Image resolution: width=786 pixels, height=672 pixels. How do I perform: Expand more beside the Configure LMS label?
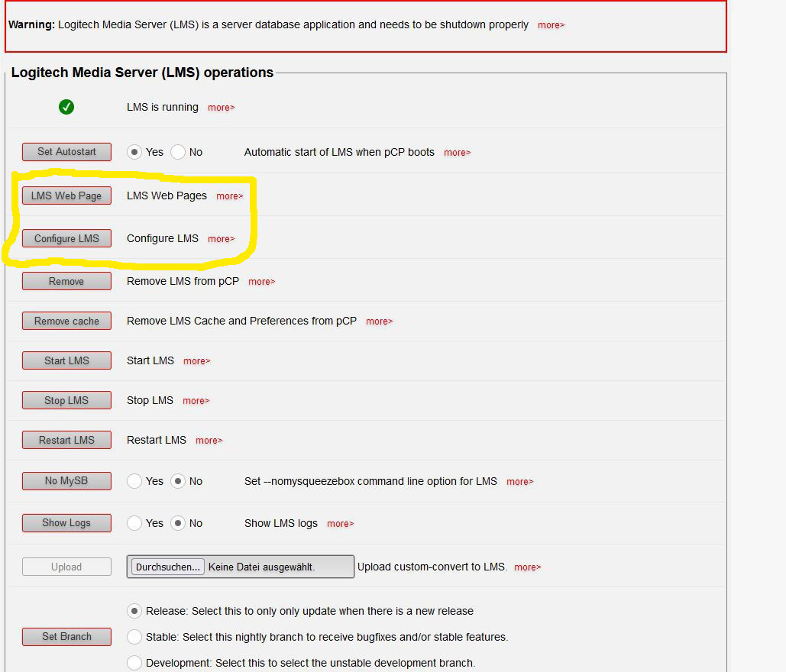pos(221,239)
